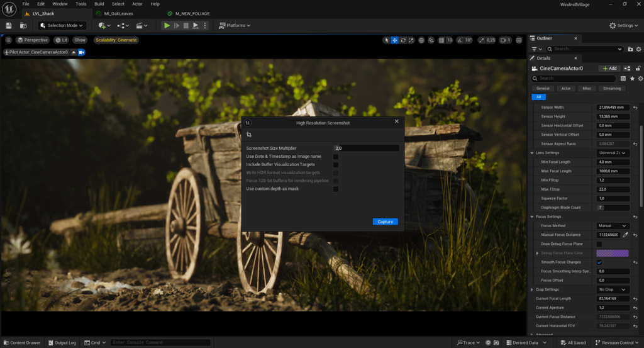Screen dimensions: 644x348
Task: Enable Use Date & Timestamp as Image name
Action: coord(336,157)
